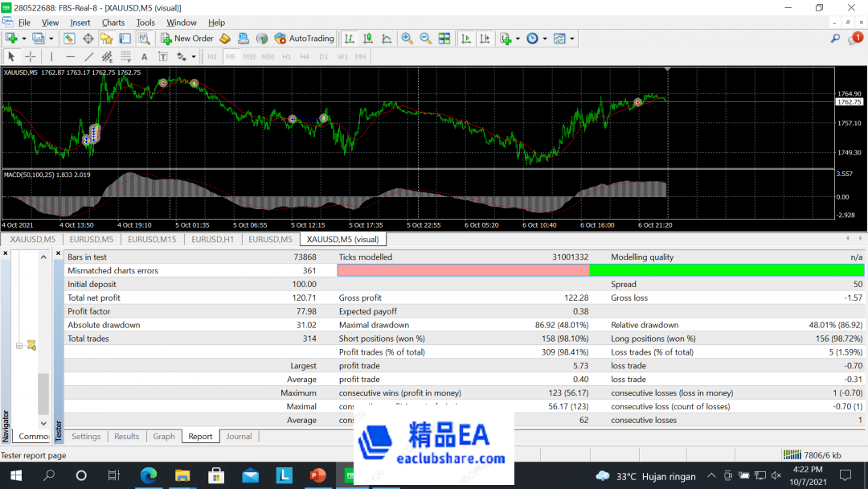The image size is (868, 489).
Task: Toggle the chart auto scroll button
Action: click(466, 39)
